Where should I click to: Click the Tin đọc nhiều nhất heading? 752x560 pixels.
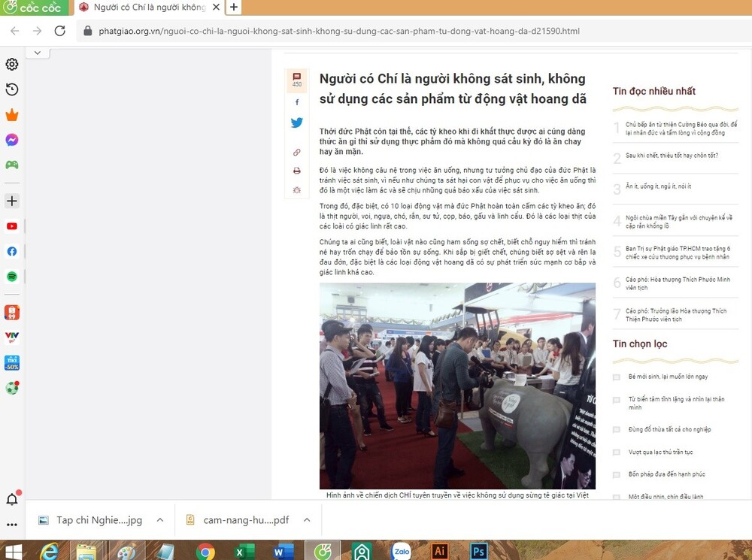[653, 91]
